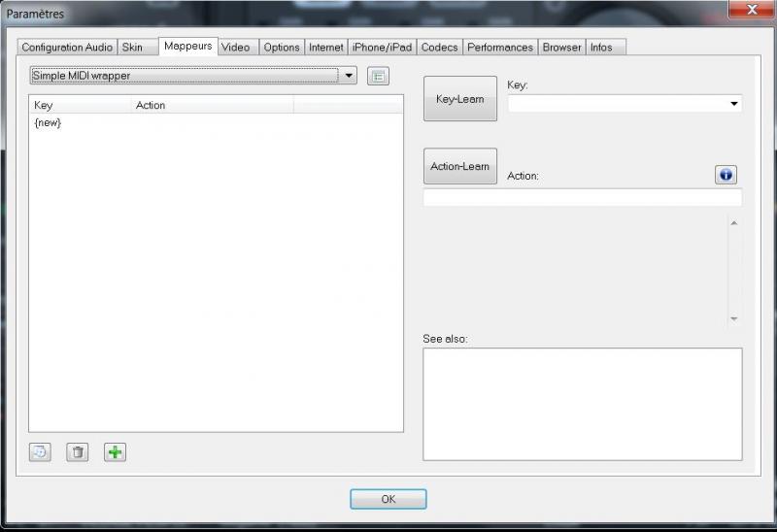
Task: Click the Key-Learn button
Action: pos(460,99)
